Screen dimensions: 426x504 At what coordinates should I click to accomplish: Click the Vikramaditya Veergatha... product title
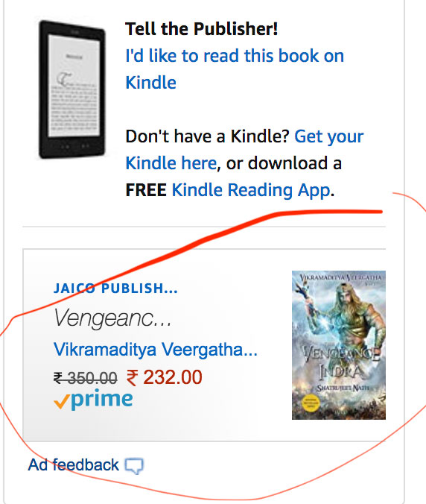tap(156, 350)
